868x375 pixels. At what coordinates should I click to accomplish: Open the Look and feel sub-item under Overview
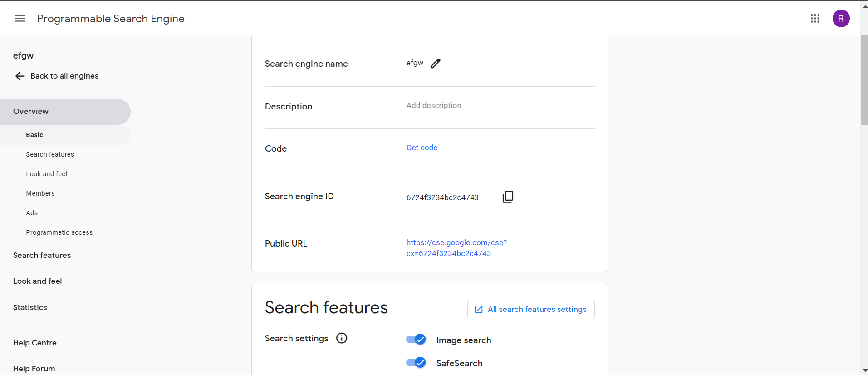click(47, 174)
